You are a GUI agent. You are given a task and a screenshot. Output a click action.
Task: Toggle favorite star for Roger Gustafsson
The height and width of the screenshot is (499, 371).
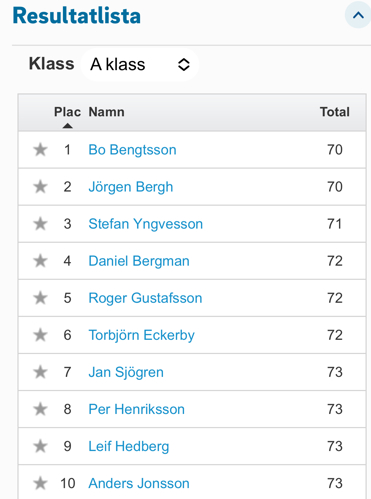tap(40, 298)
